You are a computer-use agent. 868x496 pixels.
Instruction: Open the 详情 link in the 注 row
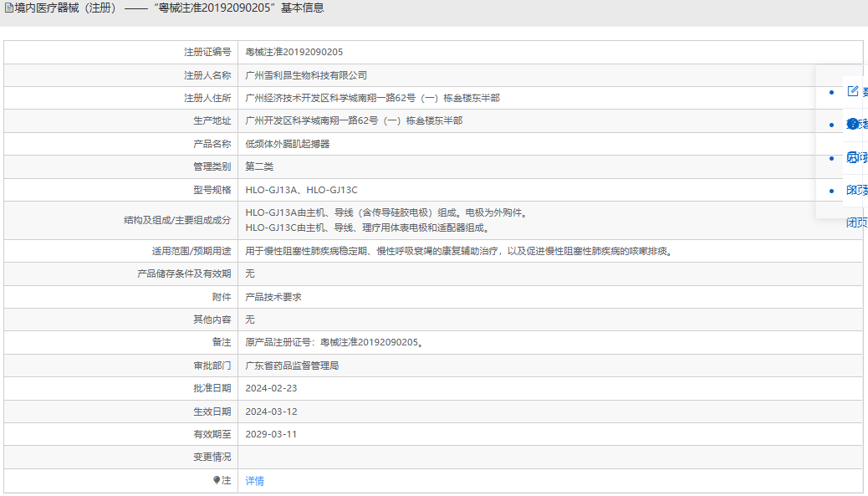255,480
